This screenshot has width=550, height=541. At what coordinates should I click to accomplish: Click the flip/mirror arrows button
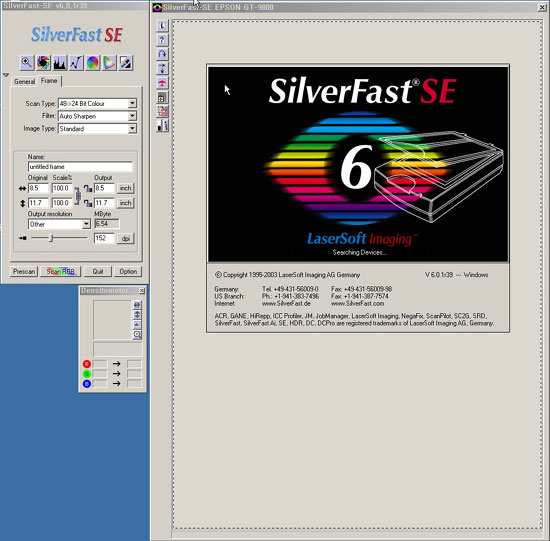pyautogui.click(x=162, y=69)
